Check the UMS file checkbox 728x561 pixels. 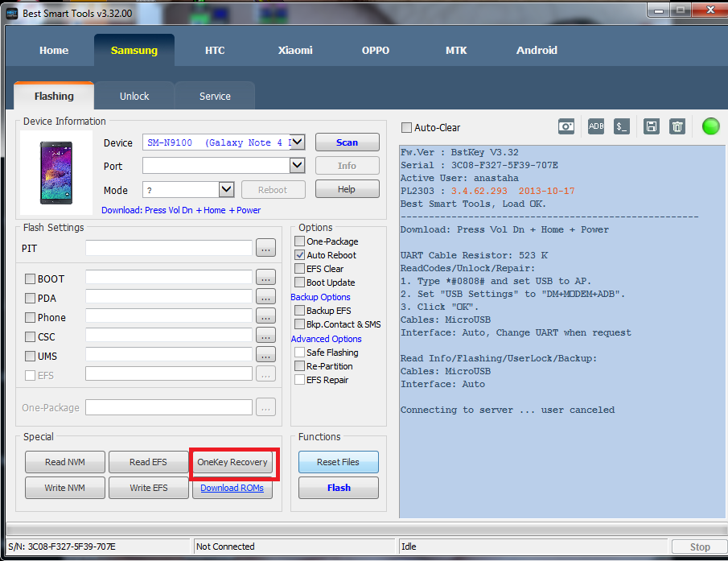pos(31,357)
